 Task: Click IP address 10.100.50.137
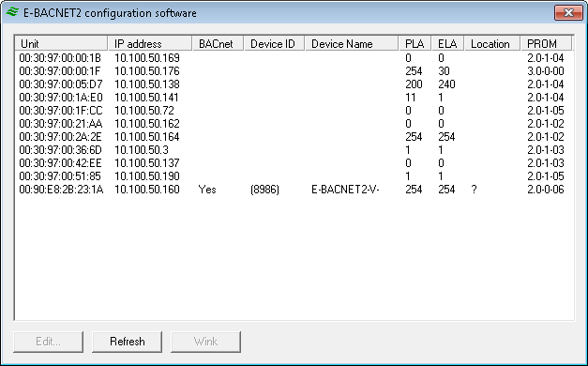(147, 163)
